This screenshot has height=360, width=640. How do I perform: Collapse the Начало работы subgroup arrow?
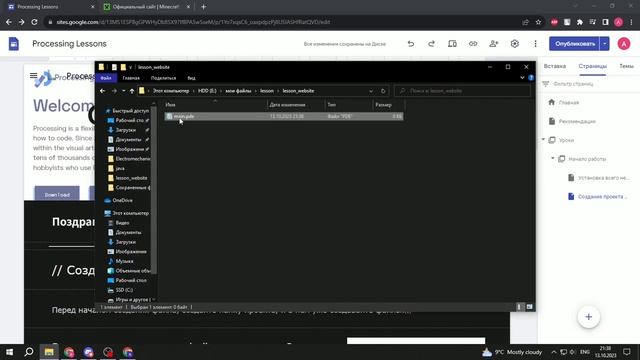coord(553,158)
